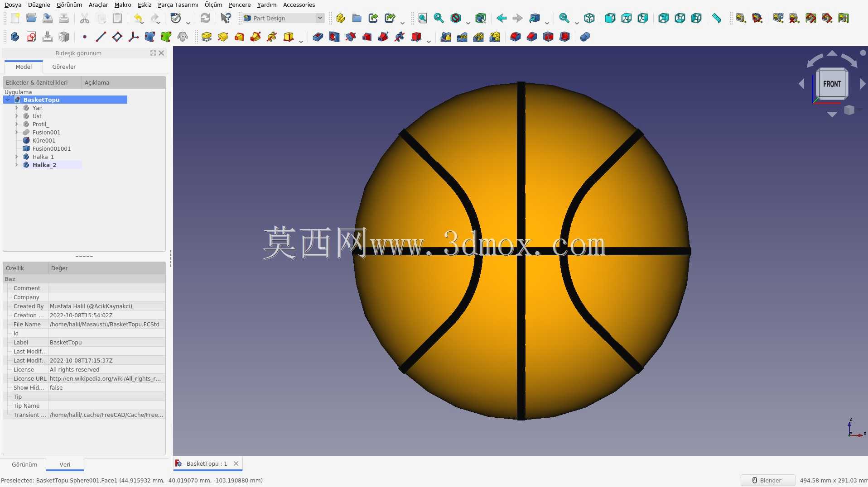Expand the Fusion001 tree node
Screen dimensions: 868x487
17,132
